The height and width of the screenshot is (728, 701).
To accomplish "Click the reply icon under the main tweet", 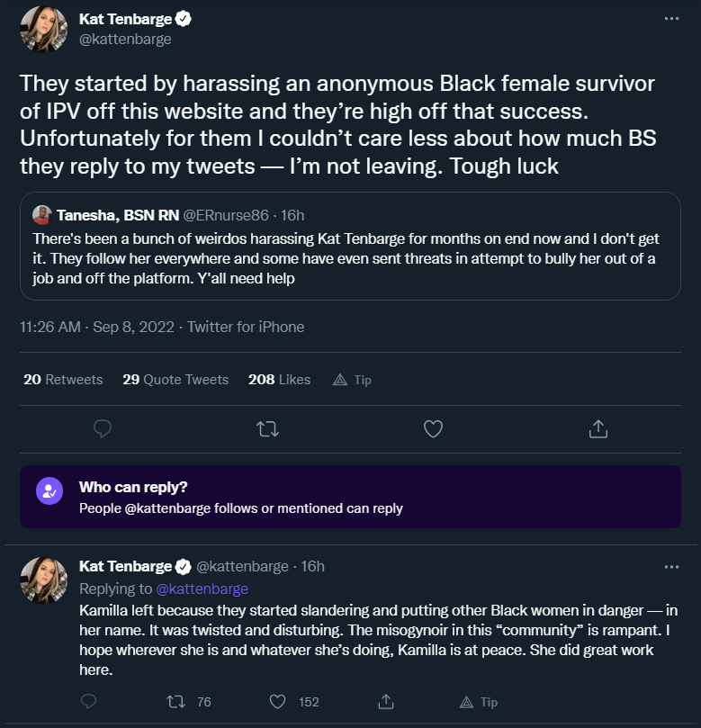I will pos(102,428).
